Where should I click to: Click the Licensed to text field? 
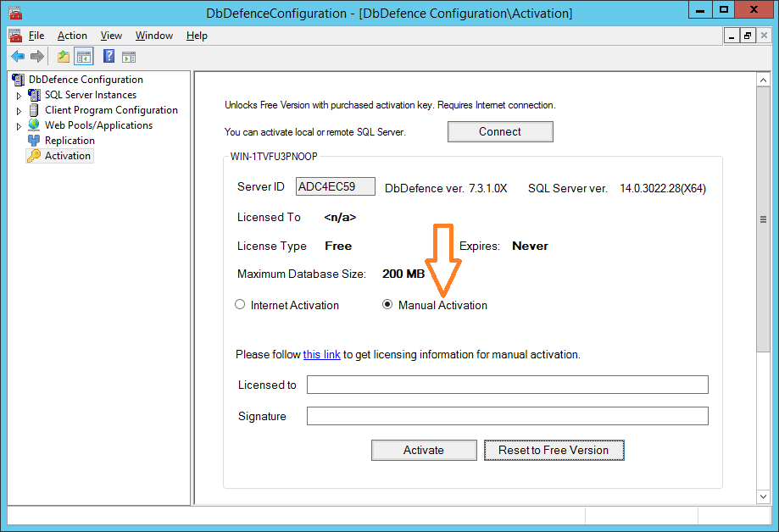tap(507, 385)
